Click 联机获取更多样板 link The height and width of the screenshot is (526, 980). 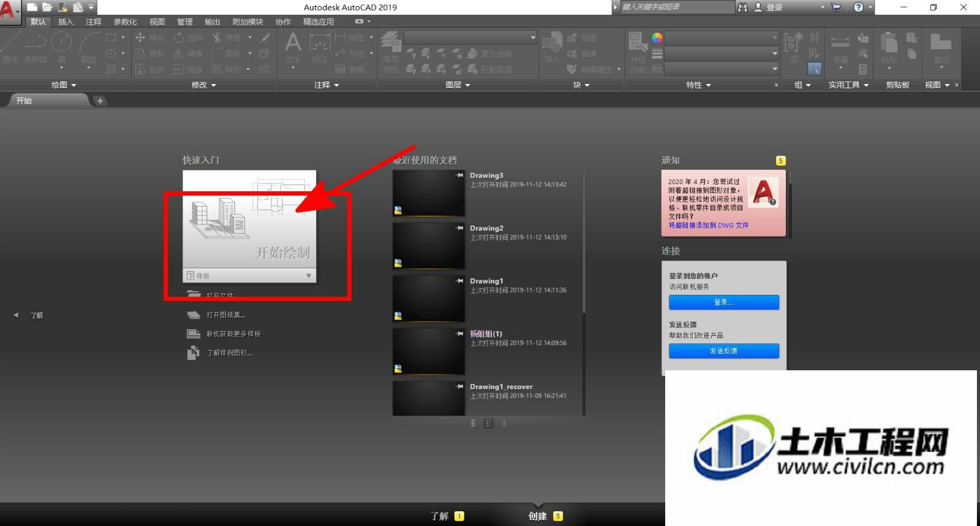click(233, 334)
